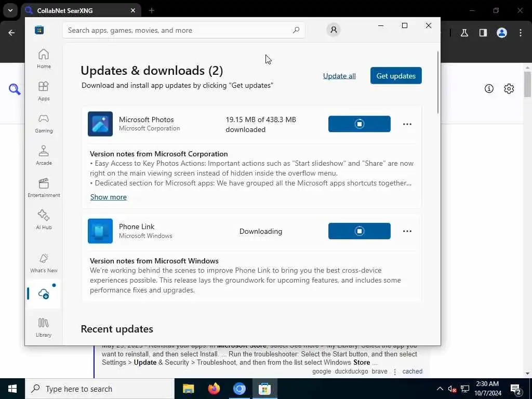Open the cached link in the search result
The image size is (532, 399).
coord(412,371)
